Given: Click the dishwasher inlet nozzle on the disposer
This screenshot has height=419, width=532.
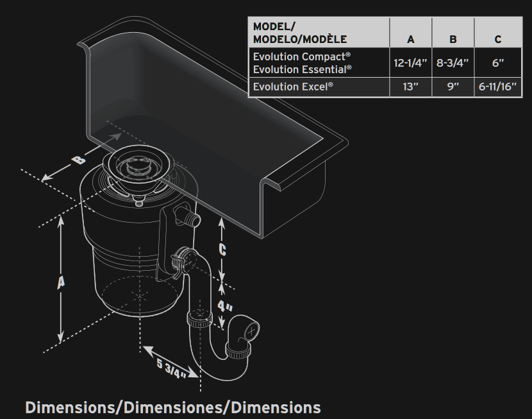Looking at the screenshot, I should point(187,215).
